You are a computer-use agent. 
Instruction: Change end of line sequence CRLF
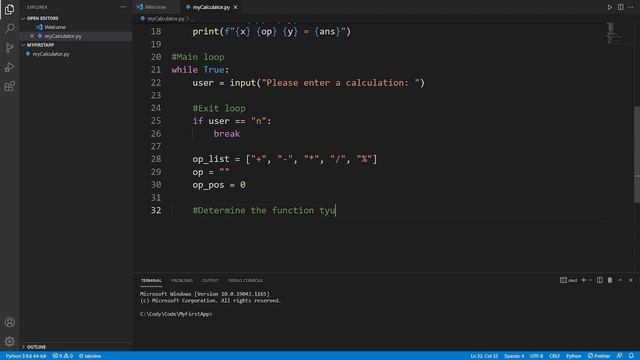click(x=554, y=356)
